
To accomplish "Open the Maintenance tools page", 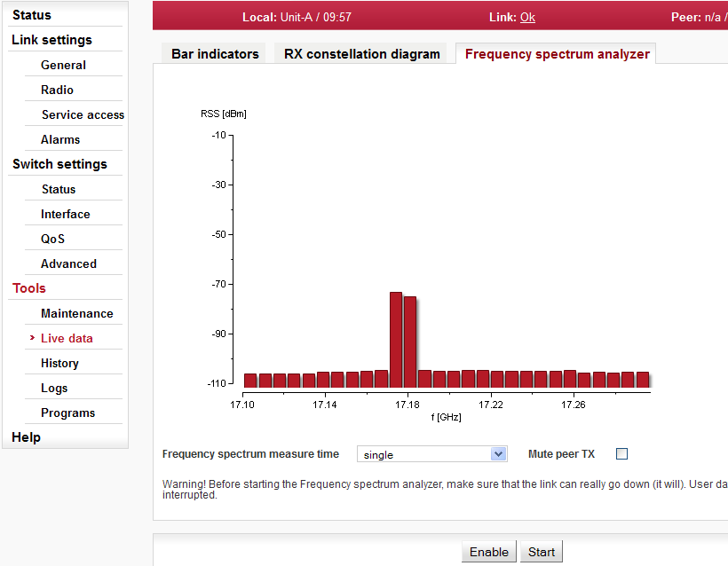I will pyautogui.click(x=76, y=313).
